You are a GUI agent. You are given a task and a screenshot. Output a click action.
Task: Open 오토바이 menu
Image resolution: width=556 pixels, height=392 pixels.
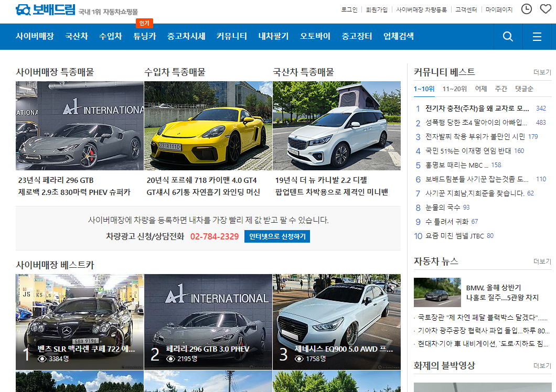(x=315, y=36)
